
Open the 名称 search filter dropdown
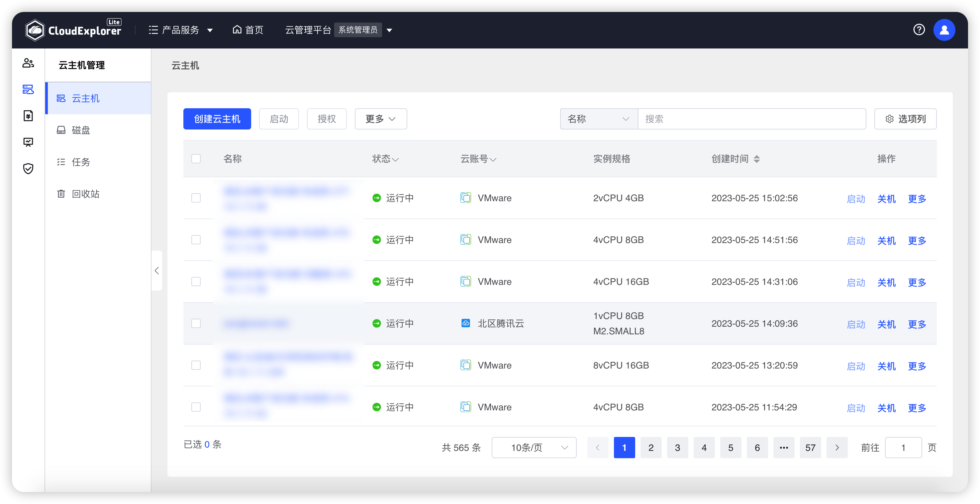point(598,119)
